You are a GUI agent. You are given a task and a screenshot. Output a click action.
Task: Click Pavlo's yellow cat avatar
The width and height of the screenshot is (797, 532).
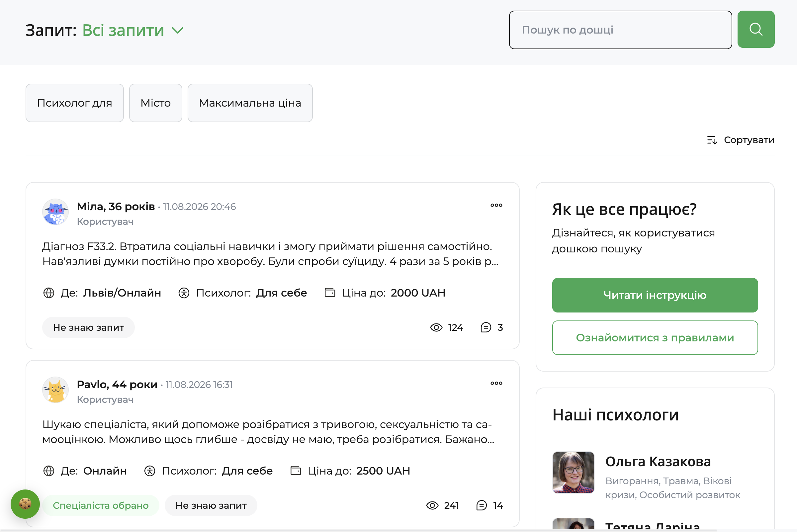55,390
